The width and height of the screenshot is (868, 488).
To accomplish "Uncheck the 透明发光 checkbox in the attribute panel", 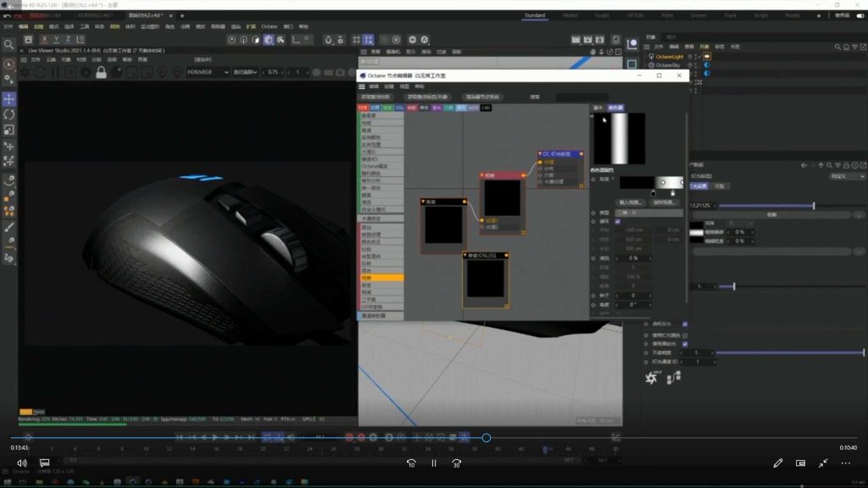I will [685, 324].
